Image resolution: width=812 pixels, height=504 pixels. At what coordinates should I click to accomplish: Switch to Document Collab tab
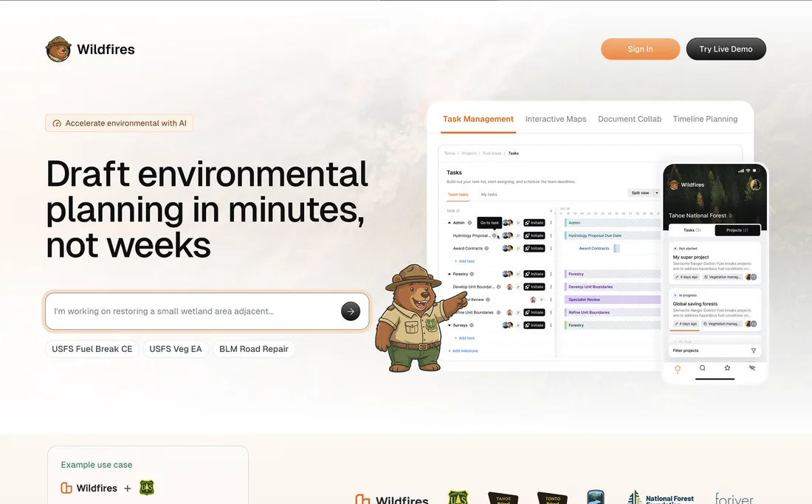630,119
